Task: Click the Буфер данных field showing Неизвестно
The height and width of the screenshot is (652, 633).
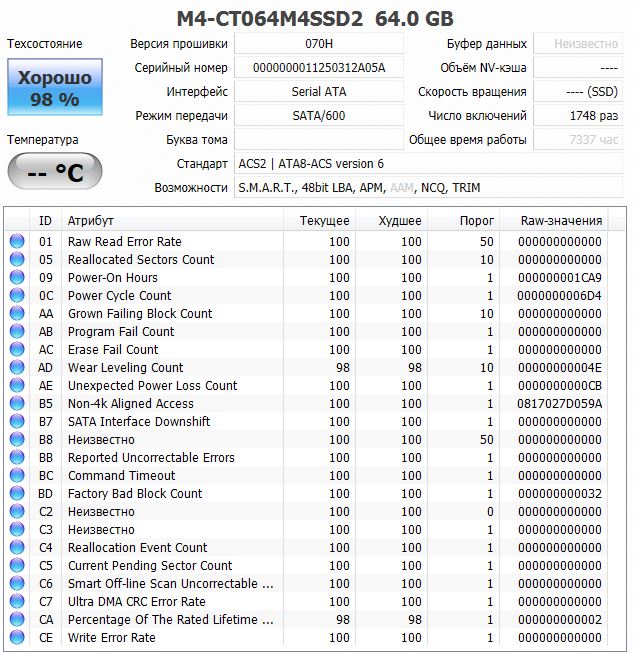Action: coord(578,44)
